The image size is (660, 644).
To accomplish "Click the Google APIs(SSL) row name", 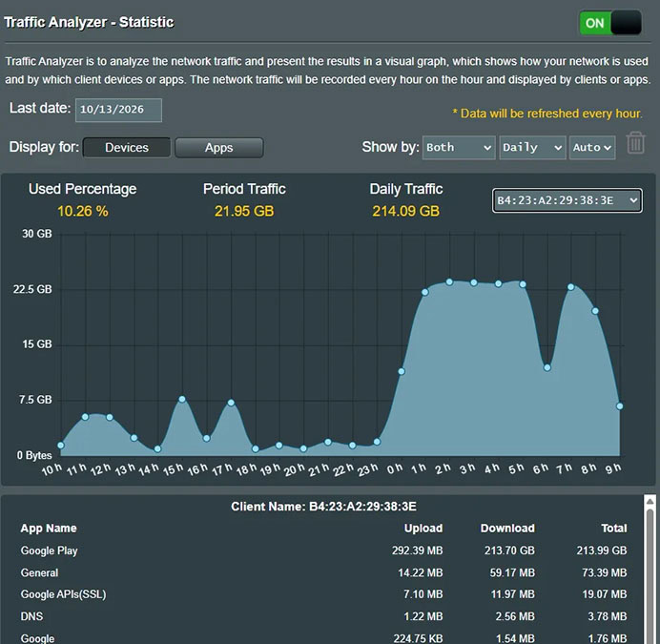I will tap(63, 594).
